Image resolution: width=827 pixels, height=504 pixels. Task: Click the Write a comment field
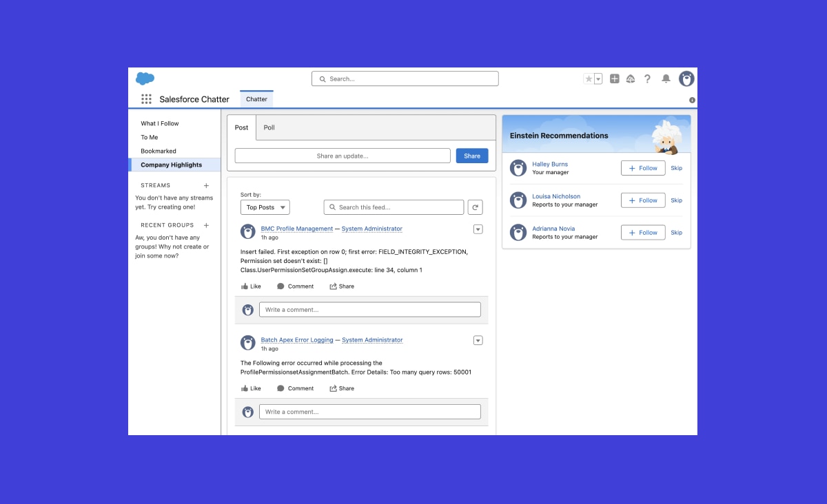point(369,309)
